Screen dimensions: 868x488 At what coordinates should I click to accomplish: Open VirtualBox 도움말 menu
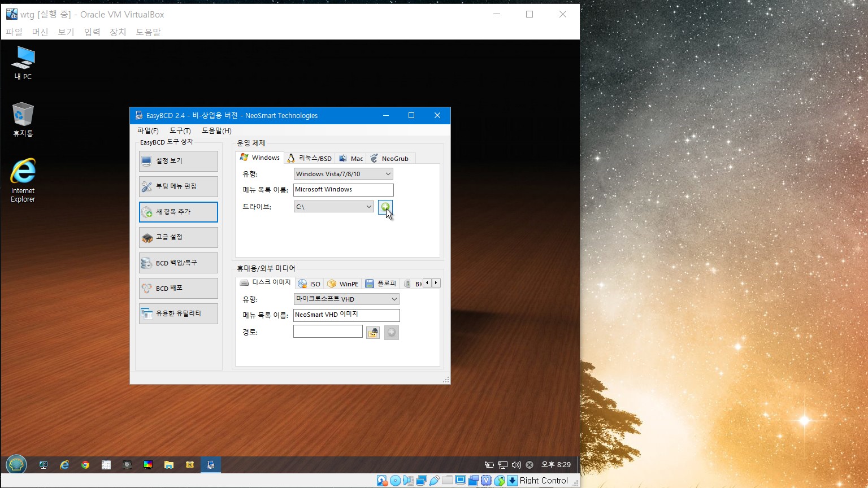click(148, 32)
